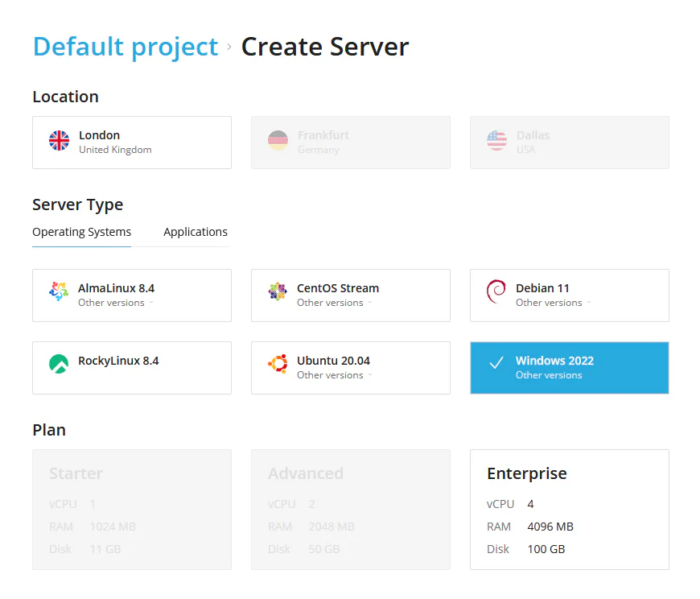Viewport: 700px width, 599px height.
Task: Expand Debian 11 other versions dropdown
Action: point(553,303)
